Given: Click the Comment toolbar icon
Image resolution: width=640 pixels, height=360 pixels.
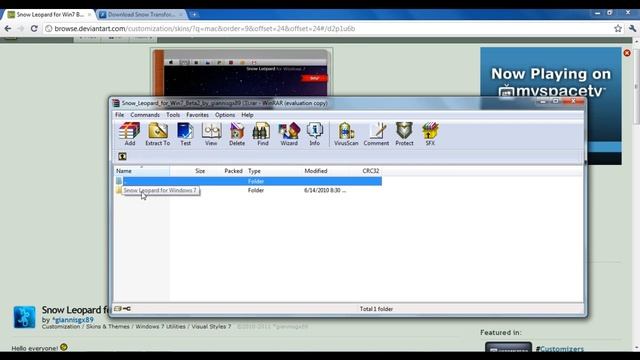Looking at the screenshot, I should click(376, 134).
